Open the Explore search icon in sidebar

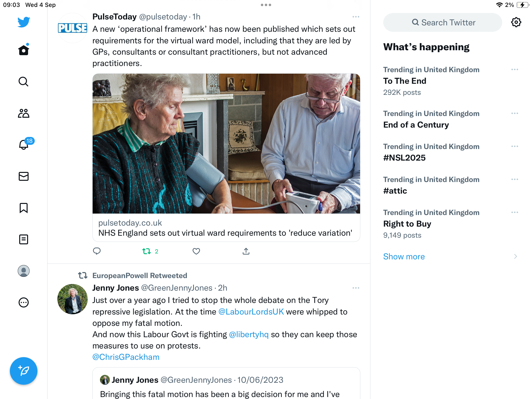24,82
